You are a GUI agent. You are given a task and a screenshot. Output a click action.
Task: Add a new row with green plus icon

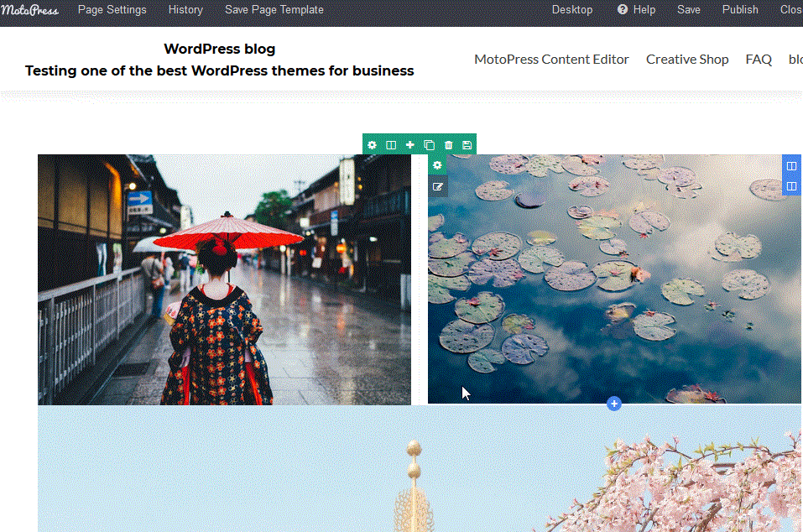[x=409, y=145]
